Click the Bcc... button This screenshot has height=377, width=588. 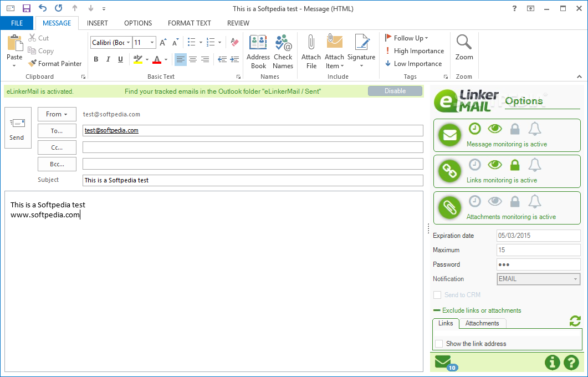57,164
